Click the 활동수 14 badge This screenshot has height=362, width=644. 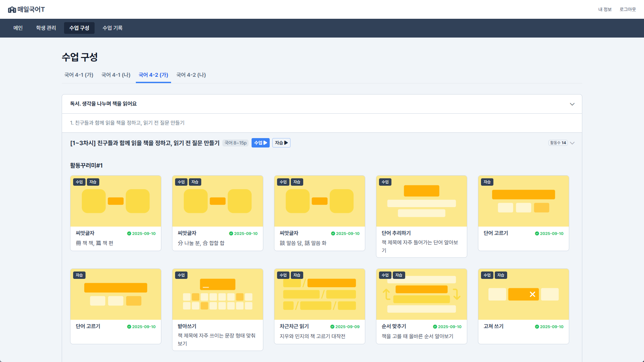pos(558,143)
